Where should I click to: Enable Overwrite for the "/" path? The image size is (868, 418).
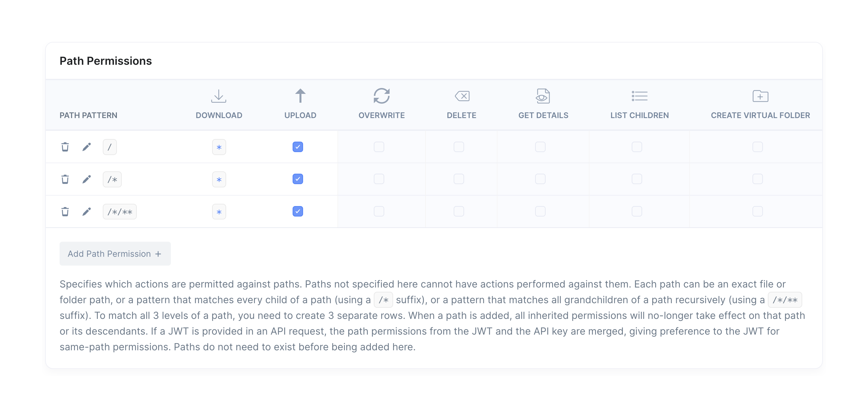pos(379,147)
